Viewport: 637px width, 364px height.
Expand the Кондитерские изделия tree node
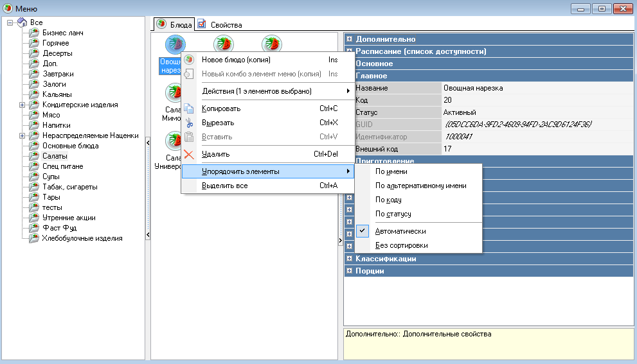(x=22, y=105)
